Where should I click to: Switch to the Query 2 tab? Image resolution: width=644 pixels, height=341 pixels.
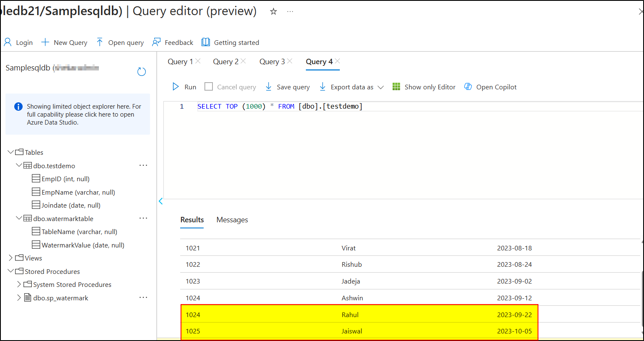tap(226, 62)
